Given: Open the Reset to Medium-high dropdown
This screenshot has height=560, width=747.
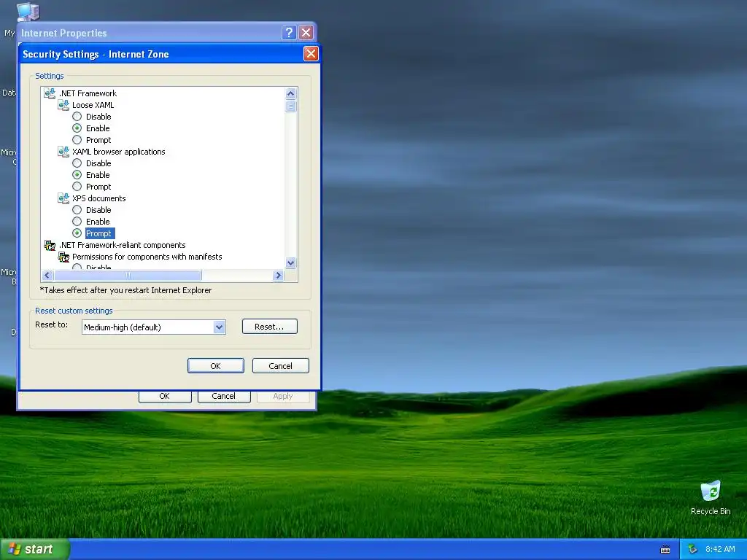Looking at the screenshot, I should tap(219, 327).
